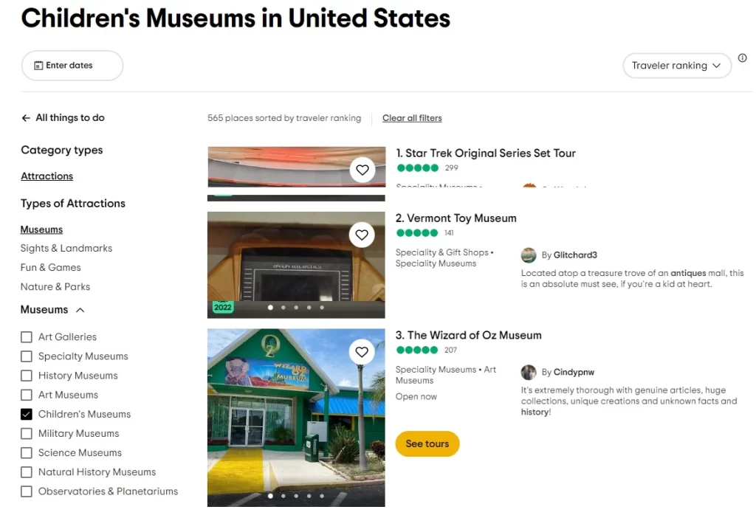Collapse the Museums filter section chevron
Image resolution: width=756 pixels, height=532 pixels.
tap(80, 310)
